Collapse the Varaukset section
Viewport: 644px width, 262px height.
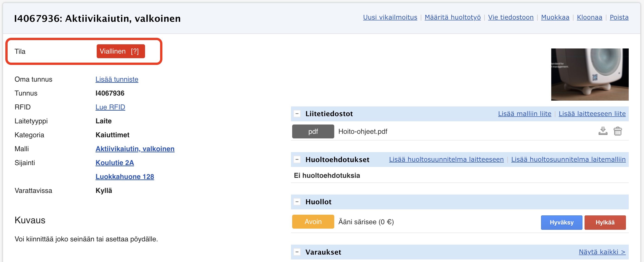coord(297,252)
